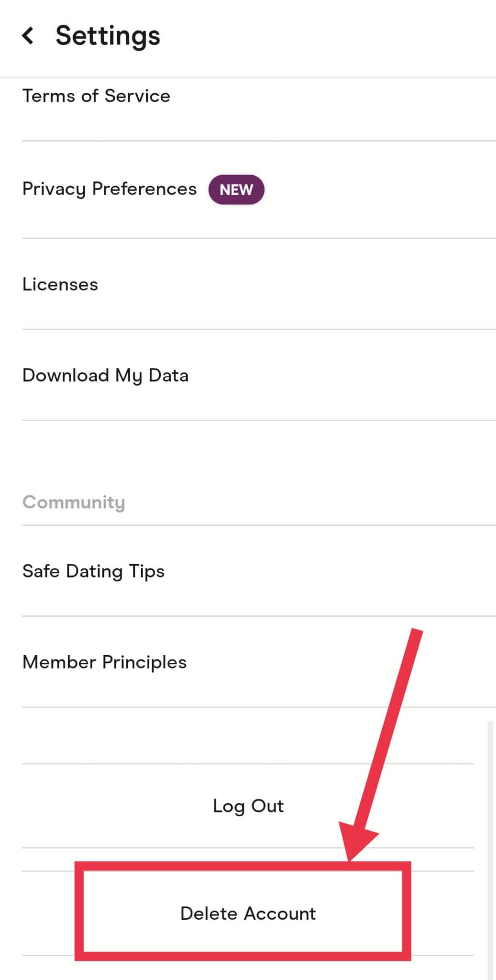Click the NEW label next to Privacy Preferences
The image size is (496, 980).
point(236,189)
